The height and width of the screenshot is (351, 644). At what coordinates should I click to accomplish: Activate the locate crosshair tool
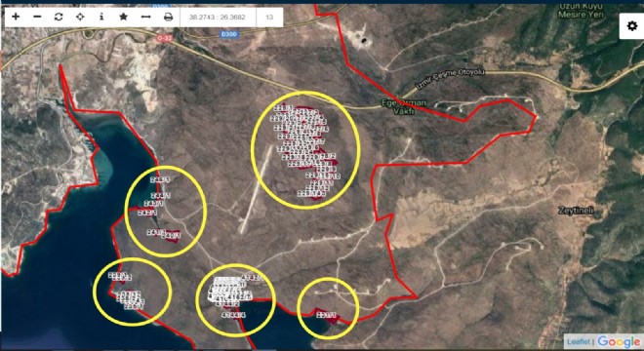click(x=80, y=17)
